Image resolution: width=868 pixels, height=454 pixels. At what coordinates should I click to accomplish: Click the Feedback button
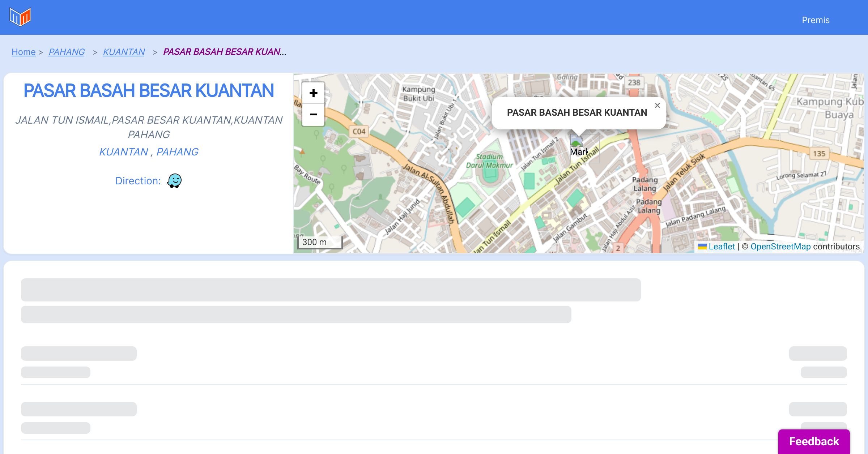coord(814,441)
